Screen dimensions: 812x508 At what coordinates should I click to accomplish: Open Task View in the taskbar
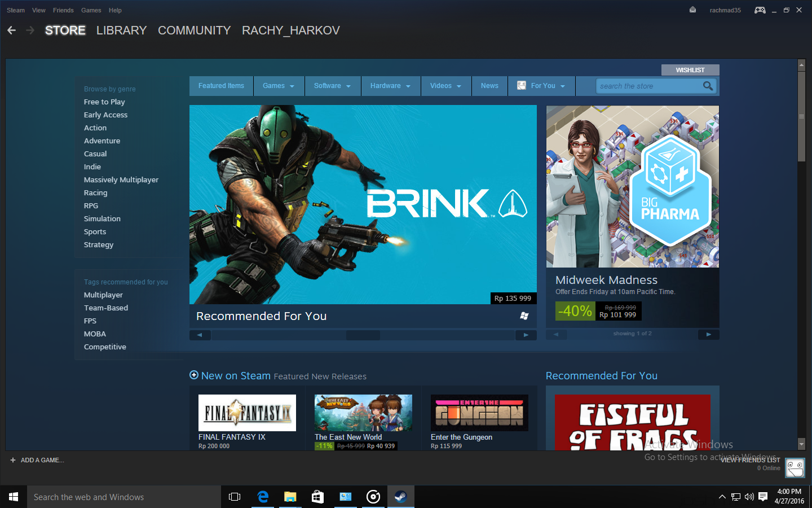point(235,497)
